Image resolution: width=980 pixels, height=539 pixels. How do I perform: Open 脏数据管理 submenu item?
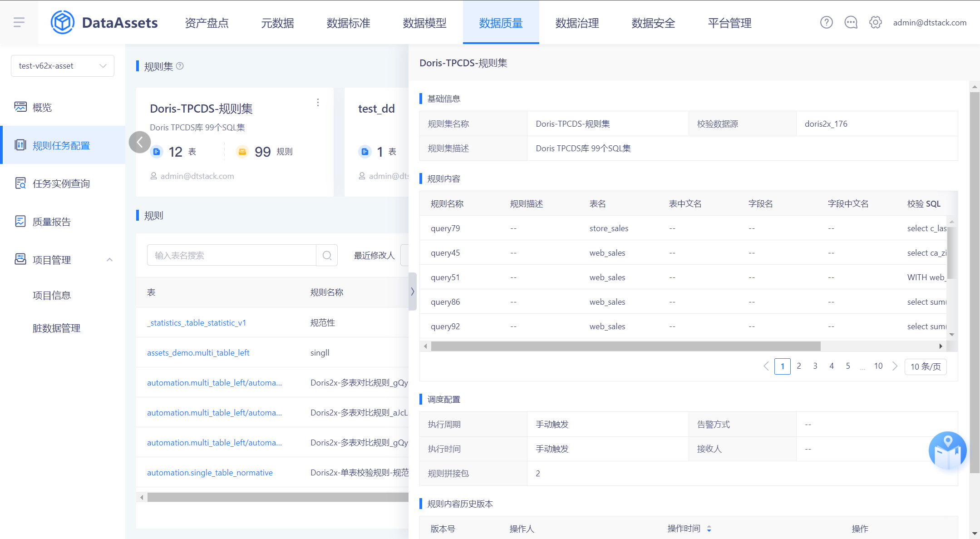pyautogui.click(x=56, y=328)
